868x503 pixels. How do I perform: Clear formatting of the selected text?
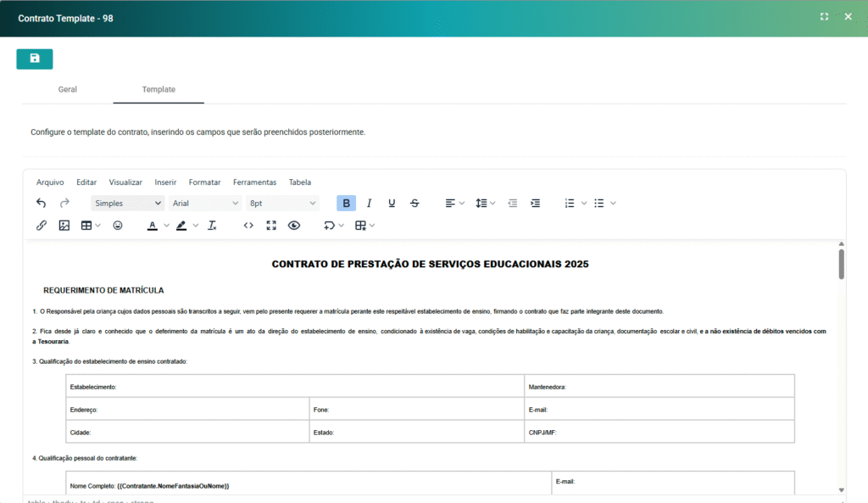(212, 226)
